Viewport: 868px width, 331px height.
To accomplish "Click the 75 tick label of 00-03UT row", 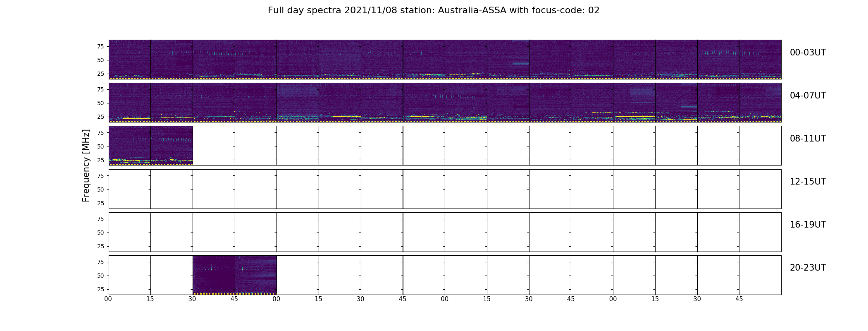I will [x=100, y=46].
